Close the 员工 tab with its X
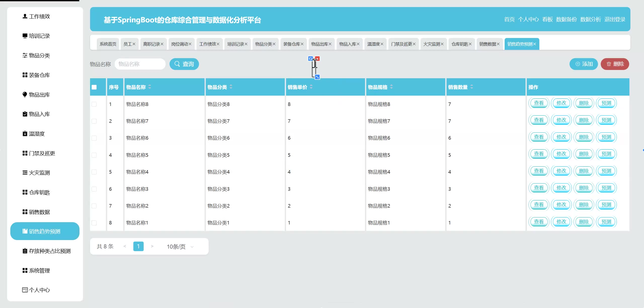The width and height of the screenshot is (644, 308). [x=134, y=44]
